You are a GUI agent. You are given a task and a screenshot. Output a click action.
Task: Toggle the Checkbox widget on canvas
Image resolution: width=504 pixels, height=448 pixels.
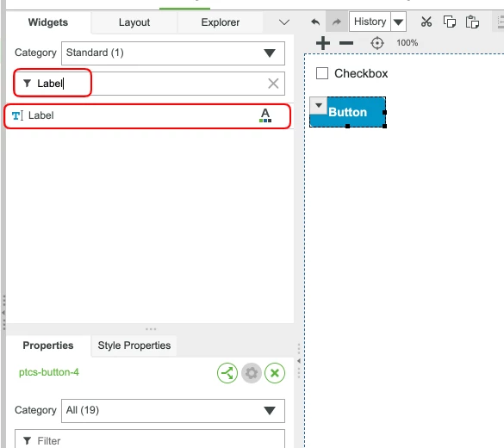[x=322, y=73]
